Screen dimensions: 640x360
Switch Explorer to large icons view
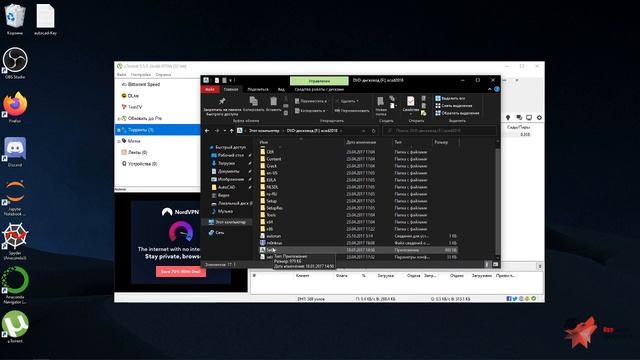coord(495,264)
